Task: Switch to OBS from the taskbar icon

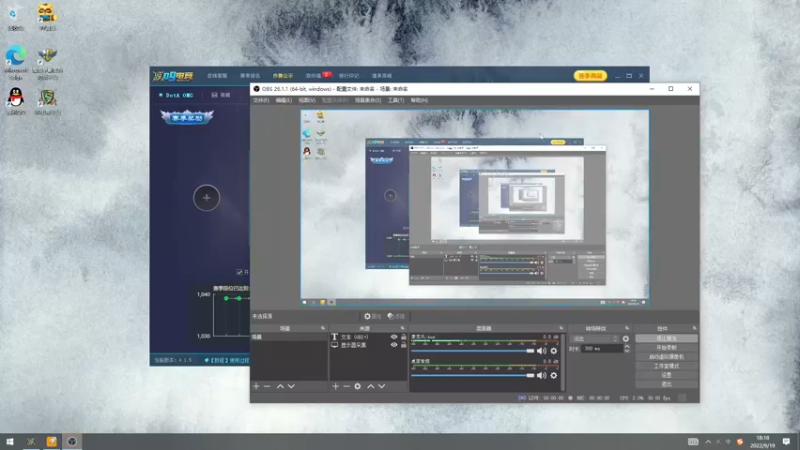Action: tap(72, 442)
